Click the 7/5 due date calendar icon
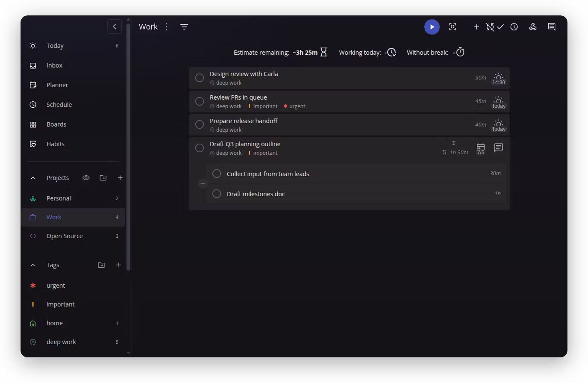Screen dimensions: 588x383 tap(481, 149)
